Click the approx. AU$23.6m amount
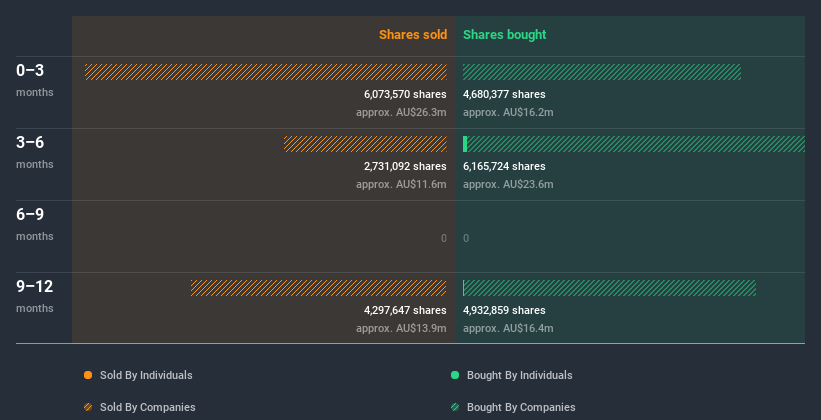This screenshot has width=821, height=420. coord(508,184)
